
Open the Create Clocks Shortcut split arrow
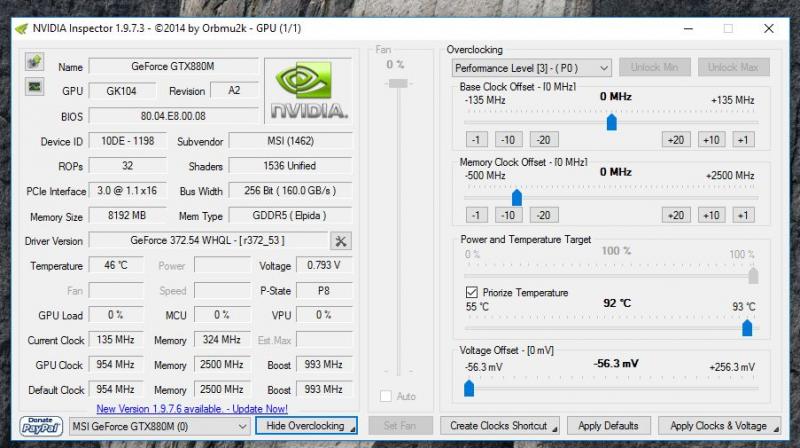tap(555, 430)
